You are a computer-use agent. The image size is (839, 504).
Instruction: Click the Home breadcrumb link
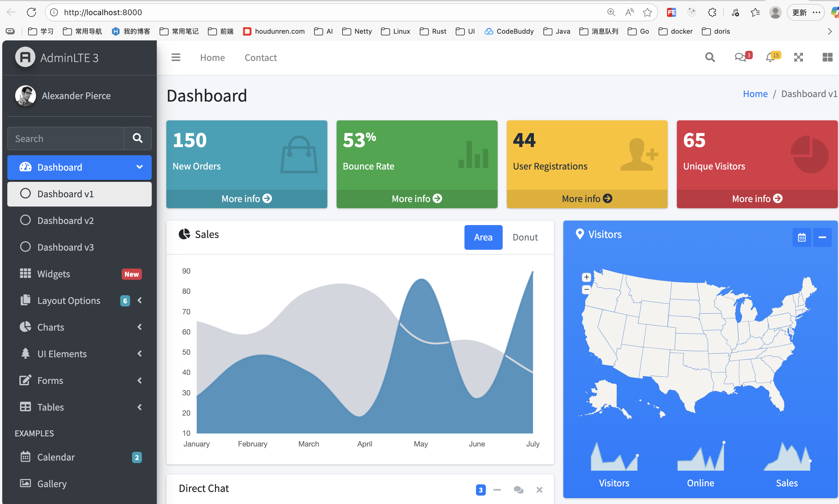[755, 94]
